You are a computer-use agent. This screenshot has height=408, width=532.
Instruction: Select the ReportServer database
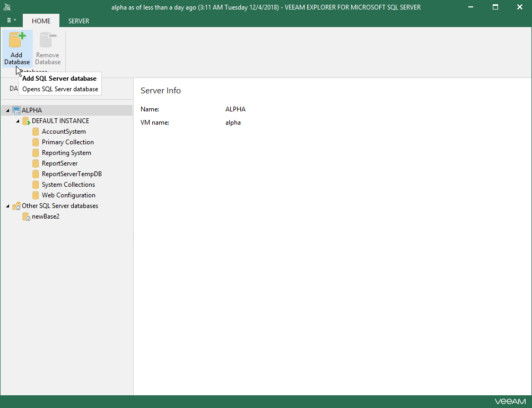coord(60,163)
